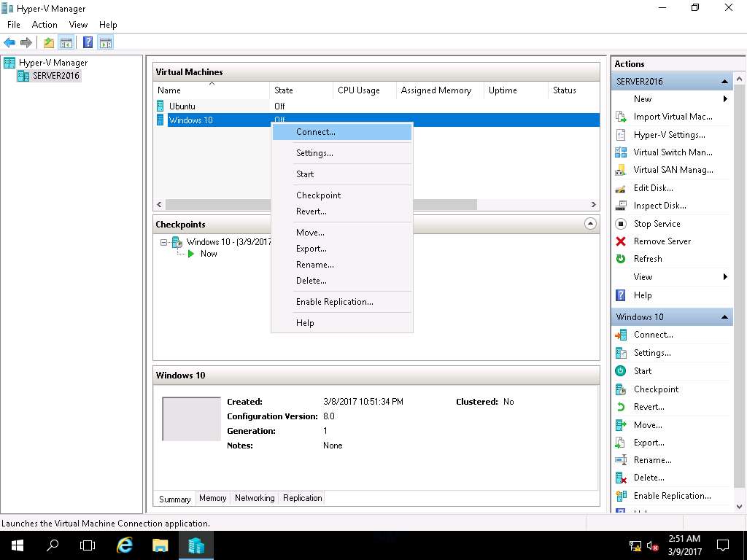This screenshot has height=560, width=747.
Task: Open the View menu in menu bar
Action: (78, 25)
